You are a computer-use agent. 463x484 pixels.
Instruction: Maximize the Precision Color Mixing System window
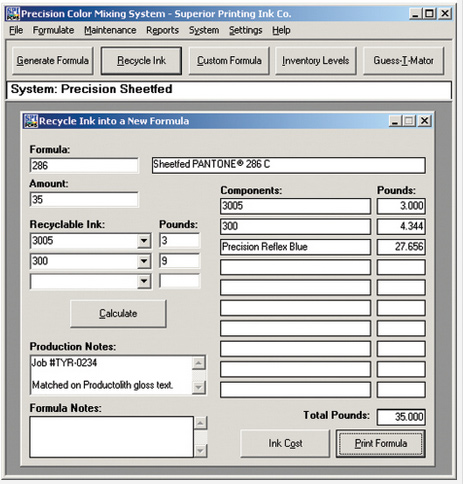click(x=429, y=14)
